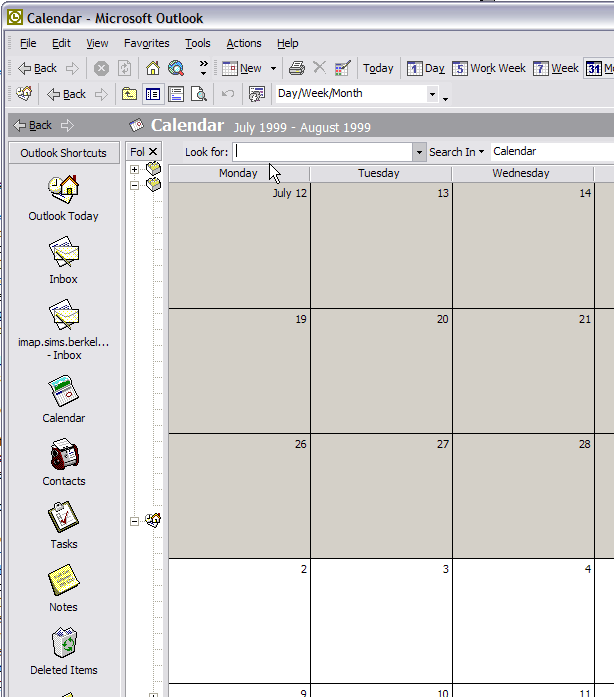
Task: Close the Folder List pane
Action: click(x=153, y=152)
